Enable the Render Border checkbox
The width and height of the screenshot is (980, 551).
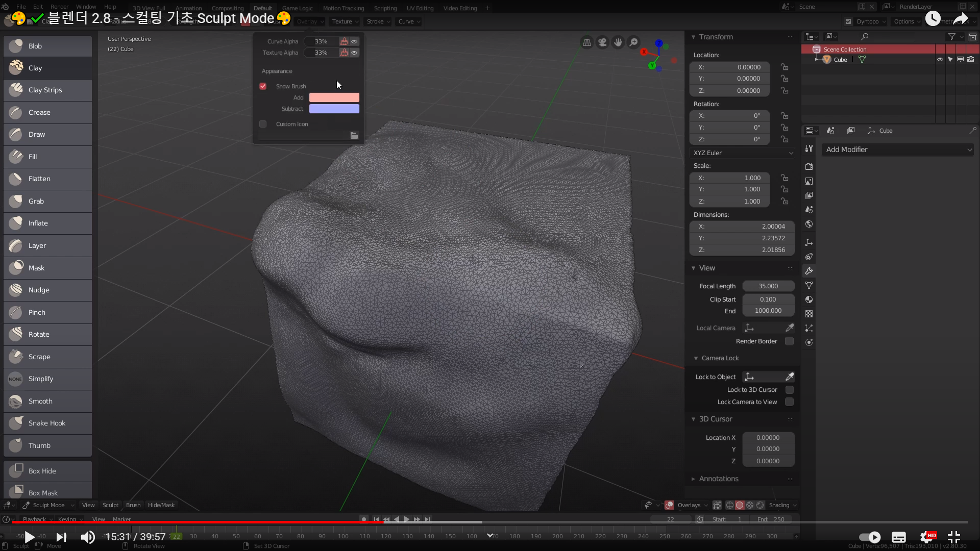click(x=789, y=341)
